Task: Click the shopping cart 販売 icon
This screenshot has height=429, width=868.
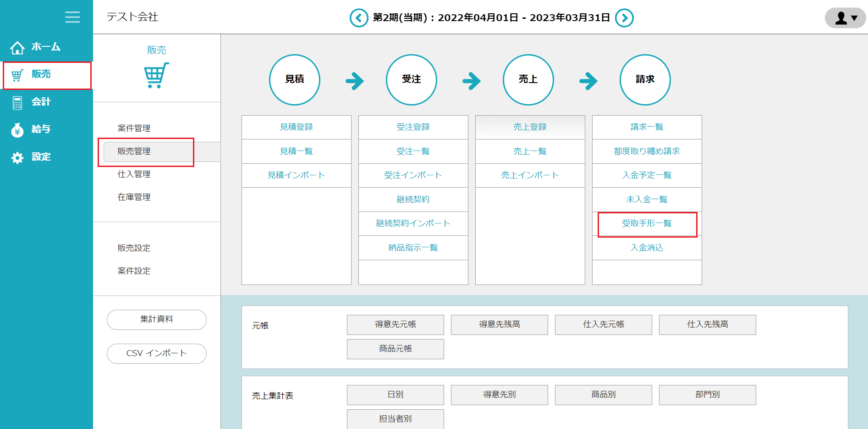Action: point(156,75)
